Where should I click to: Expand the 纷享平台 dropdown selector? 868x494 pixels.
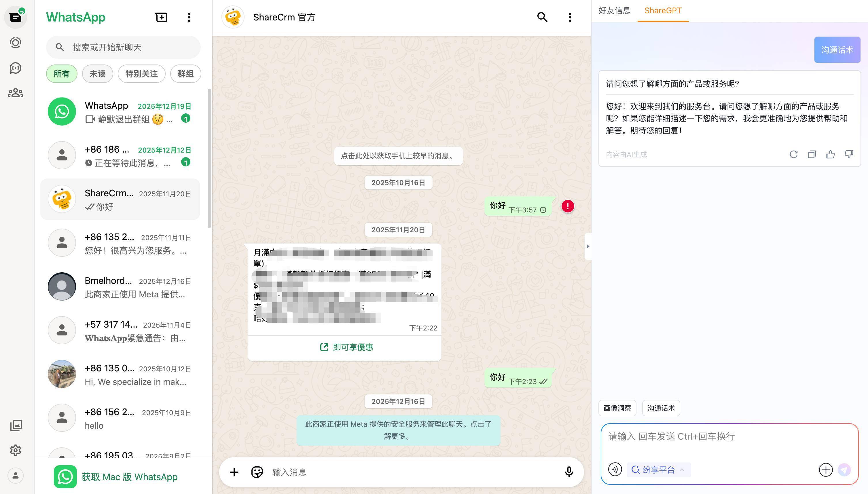click(658, 470)
